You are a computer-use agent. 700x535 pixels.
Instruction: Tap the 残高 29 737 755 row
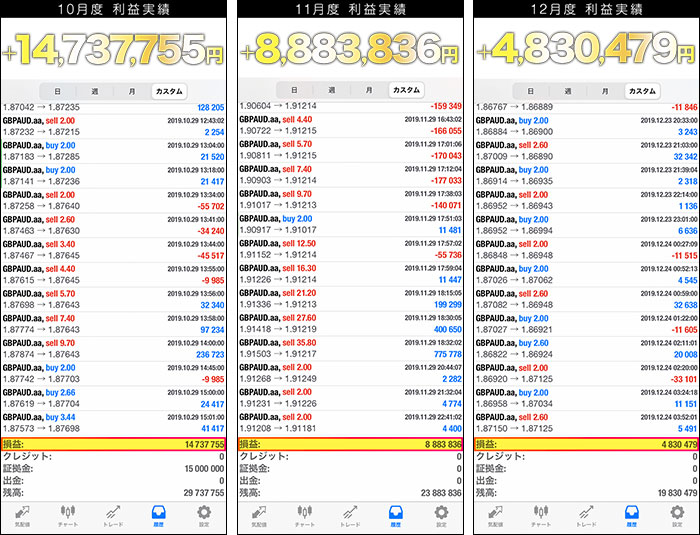pos(113,493)
